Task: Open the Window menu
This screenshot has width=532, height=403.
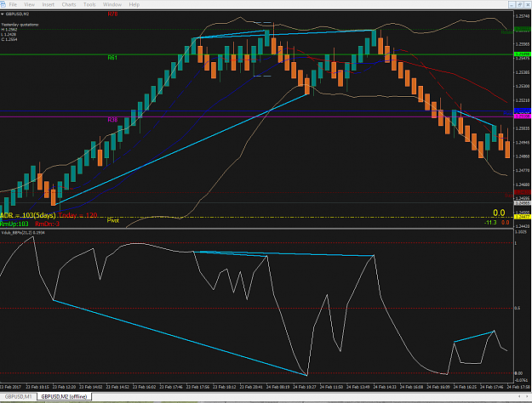Action: (112, 4)
